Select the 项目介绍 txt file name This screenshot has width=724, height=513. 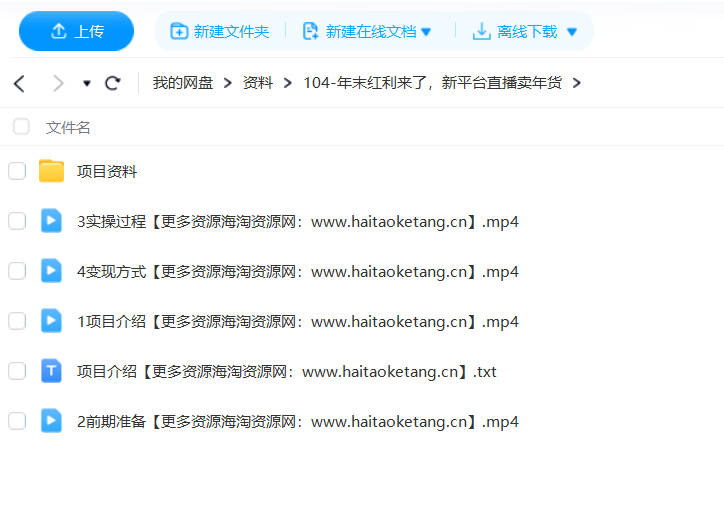click(287, 372)
